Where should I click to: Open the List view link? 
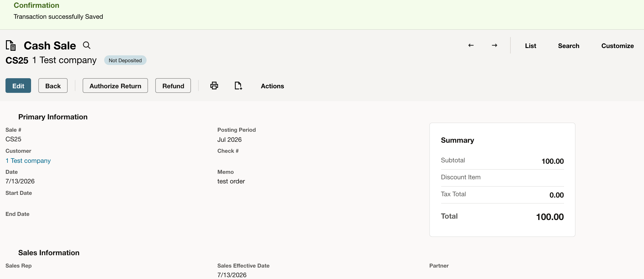[531, 46]
